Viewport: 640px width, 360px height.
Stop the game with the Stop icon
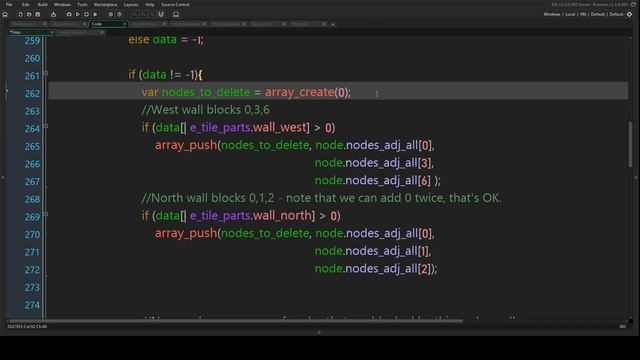pos(86,14)
